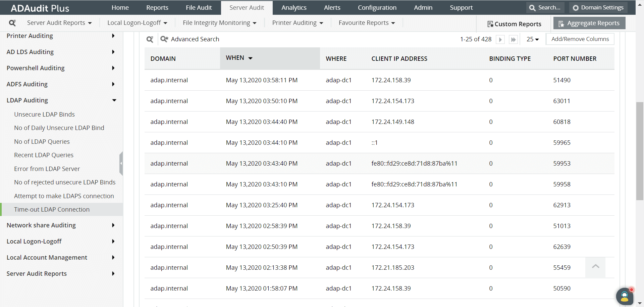Open Local Logon-Logoff dropdown in toolbar
The image size is (644, 307).
[x=137, y=23]
